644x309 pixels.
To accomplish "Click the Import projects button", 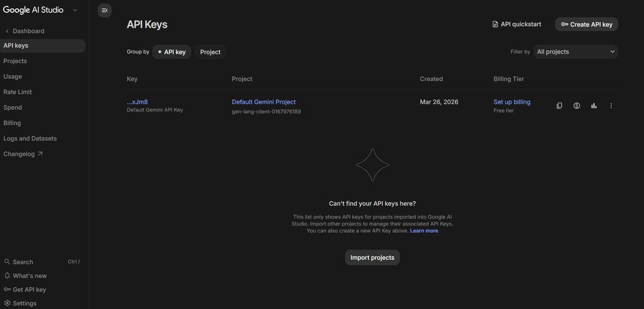I will click(372, 257).
